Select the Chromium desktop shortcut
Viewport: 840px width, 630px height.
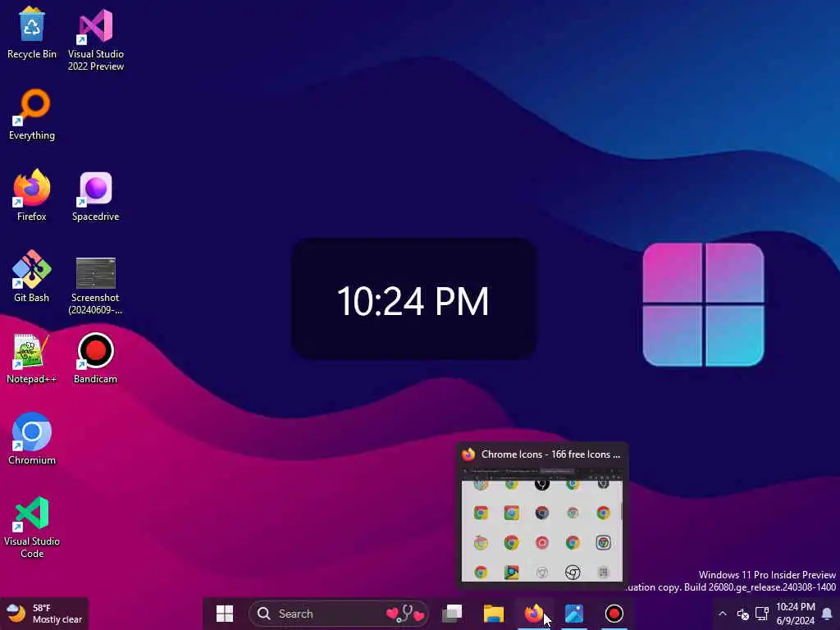tap(32, 439)
